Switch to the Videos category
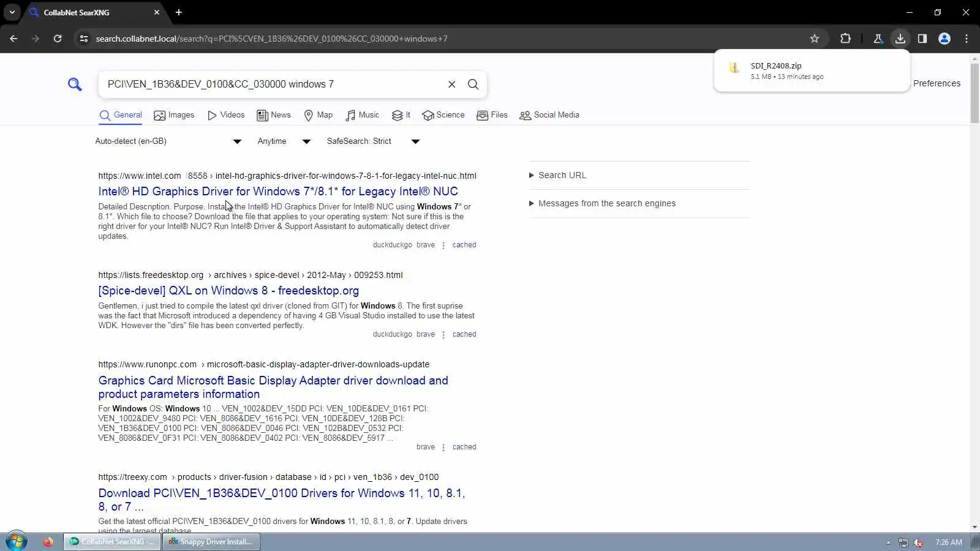This screenshot has height=551, width=980. click(x=226, y=115)
